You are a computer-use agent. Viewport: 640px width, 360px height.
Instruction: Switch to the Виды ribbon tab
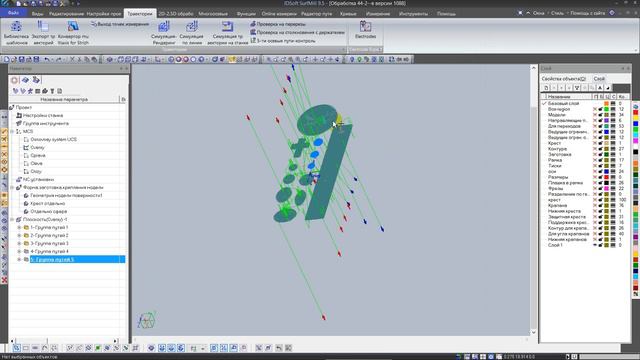click(37, 14)
